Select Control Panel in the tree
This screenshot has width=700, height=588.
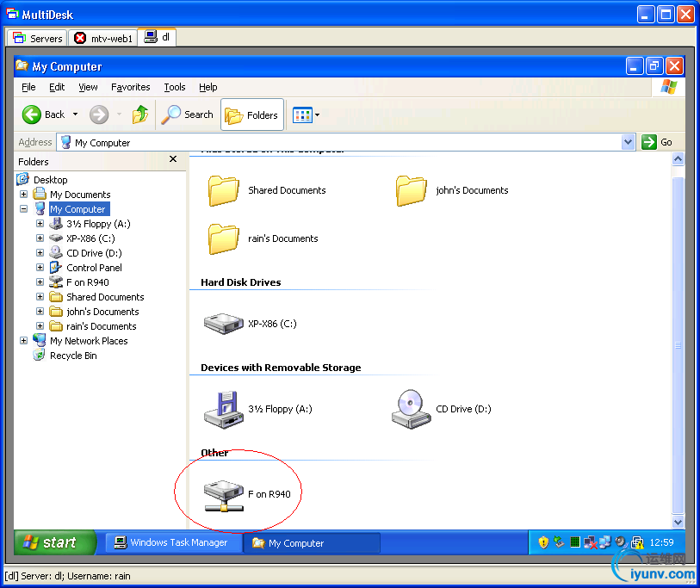(94, 268)
